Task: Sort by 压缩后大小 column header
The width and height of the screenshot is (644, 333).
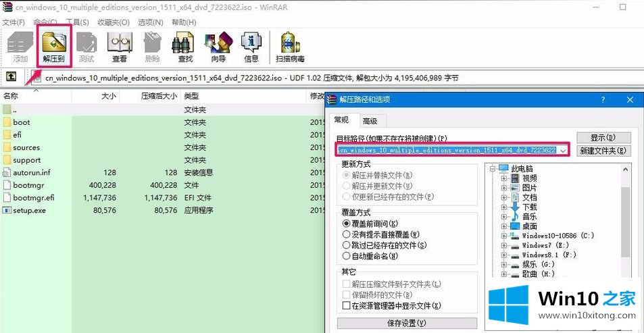Action: (x=150, y=96)
